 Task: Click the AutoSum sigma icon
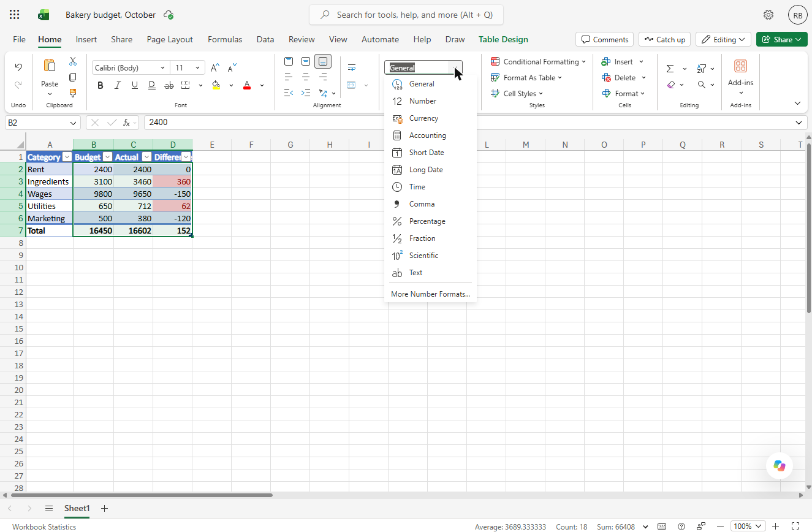click(670, 69)
